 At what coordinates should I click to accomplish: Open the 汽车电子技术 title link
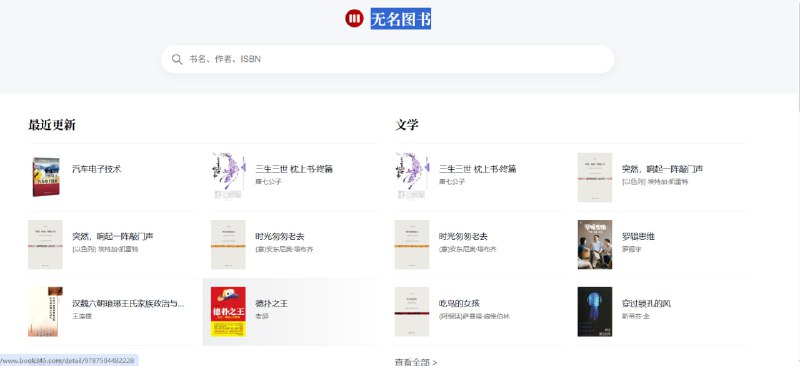[97, 169]
